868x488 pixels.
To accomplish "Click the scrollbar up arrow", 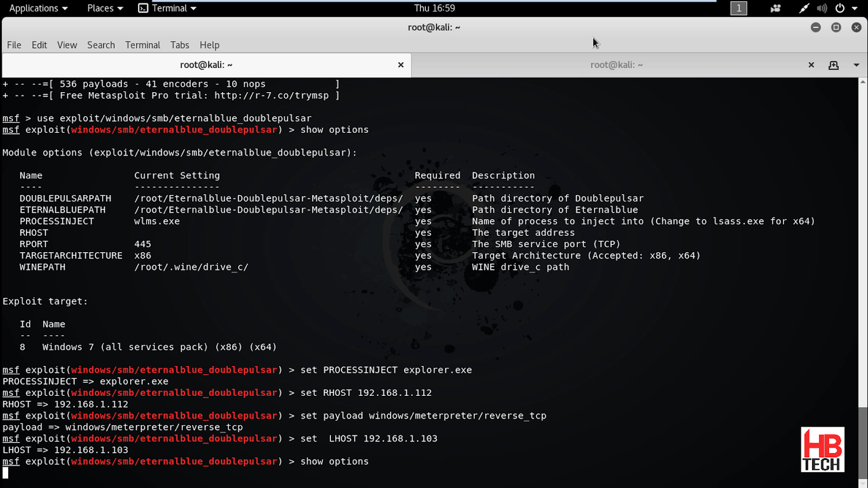I will (863, 82).
